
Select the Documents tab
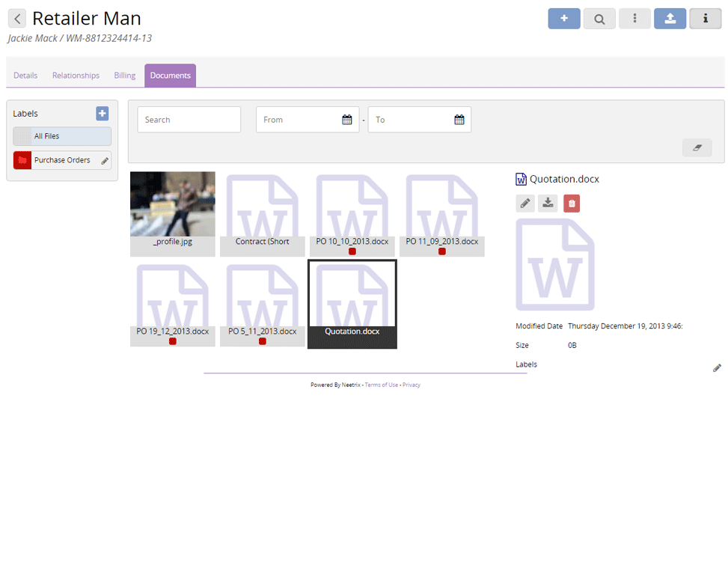pyautogui.click(x=171, y=76)
